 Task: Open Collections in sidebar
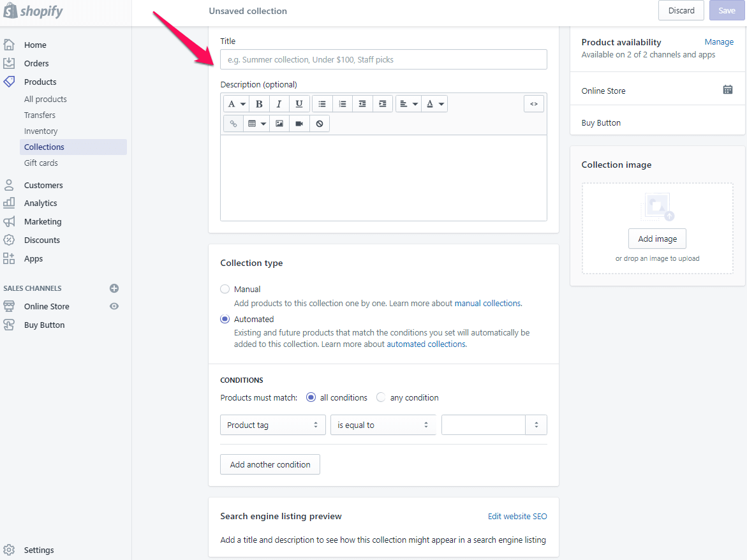coord(73,147)
